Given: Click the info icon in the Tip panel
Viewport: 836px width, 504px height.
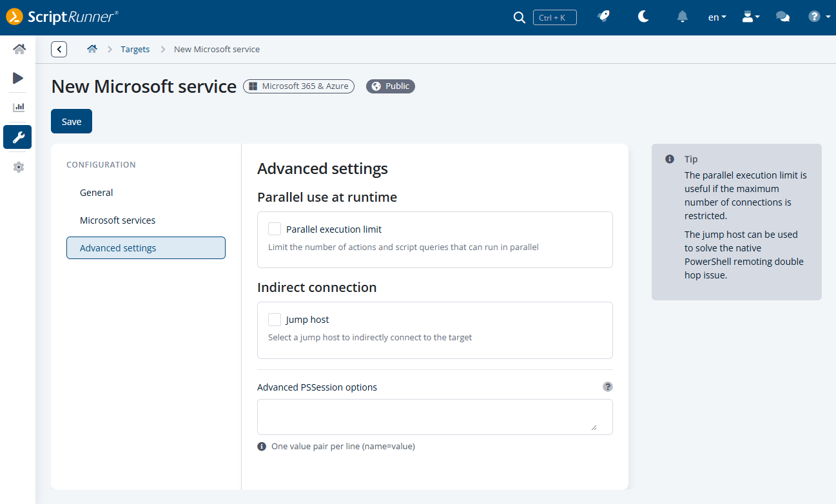Looking at the screenshot, I should [x=670, y=159].
